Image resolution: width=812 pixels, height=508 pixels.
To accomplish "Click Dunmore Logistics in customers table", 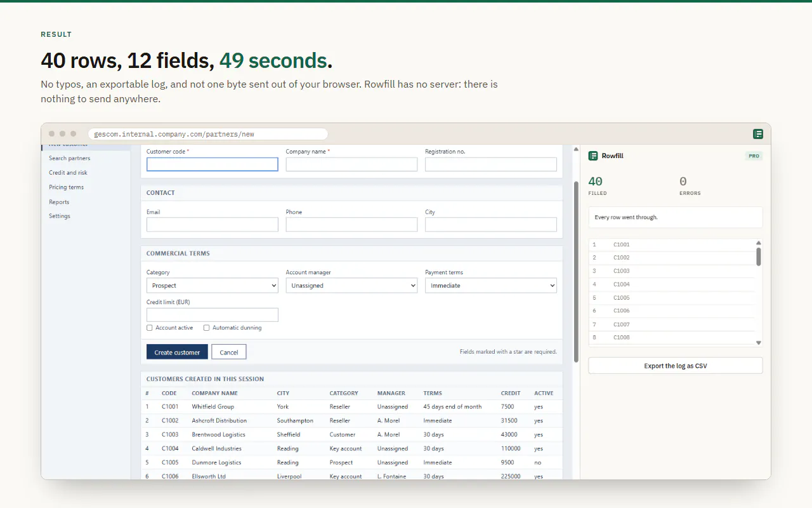I will (x=216, y=462).
